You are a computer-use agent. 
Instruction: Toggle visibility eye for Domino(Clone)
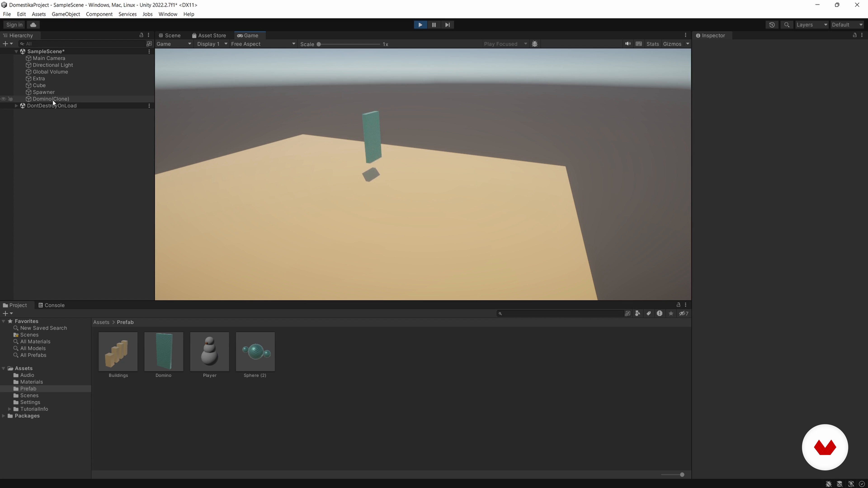(x=3, y=99)
